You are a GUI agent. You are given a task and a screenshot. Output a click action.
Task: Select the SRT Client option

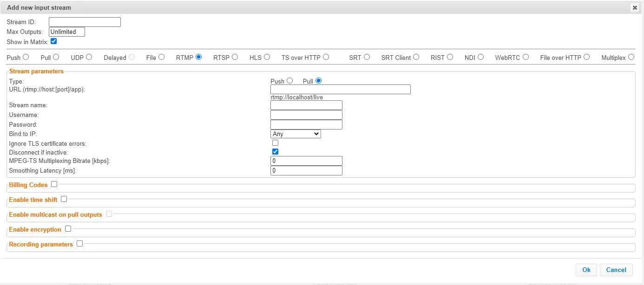point(416,57)
